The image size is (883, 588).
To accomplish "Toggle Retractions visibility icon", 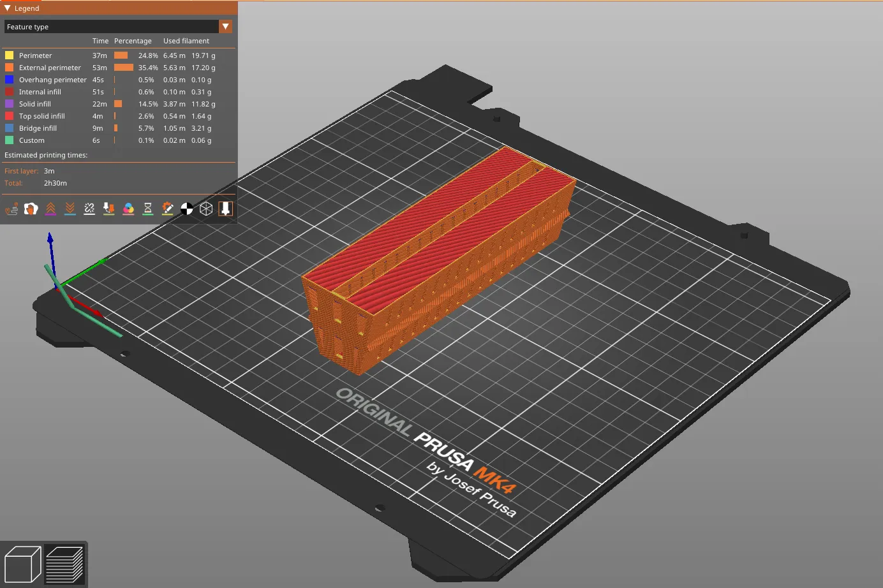I will [50, 209].
